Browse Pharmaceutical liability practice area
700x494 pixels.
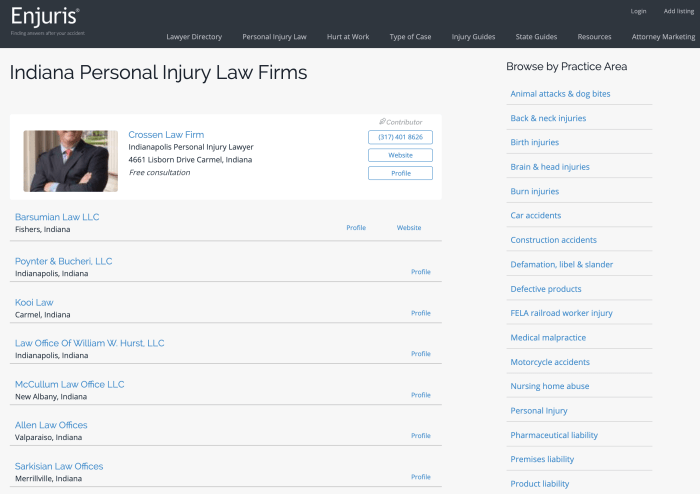554,435
